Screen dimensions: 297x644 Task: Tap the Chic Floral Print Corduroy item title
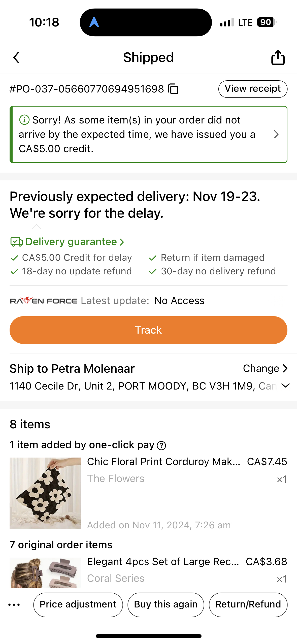(163, 462)
